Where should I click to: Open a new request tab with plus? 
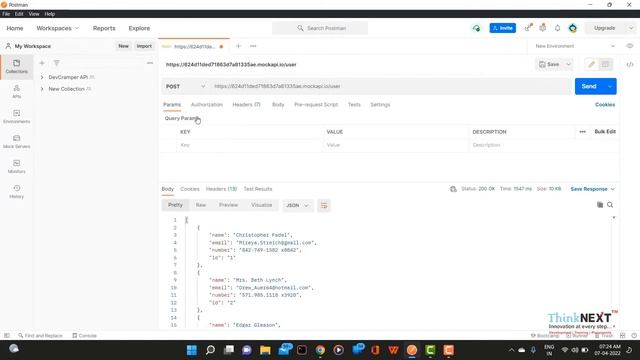[x=239, y=46]
